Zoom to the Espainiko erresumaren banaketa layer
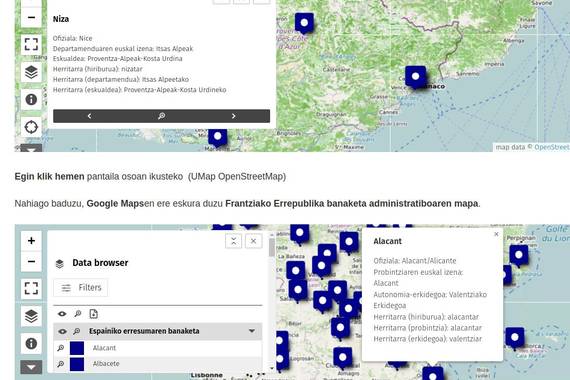The image size is (570, 380). point(76,331)
